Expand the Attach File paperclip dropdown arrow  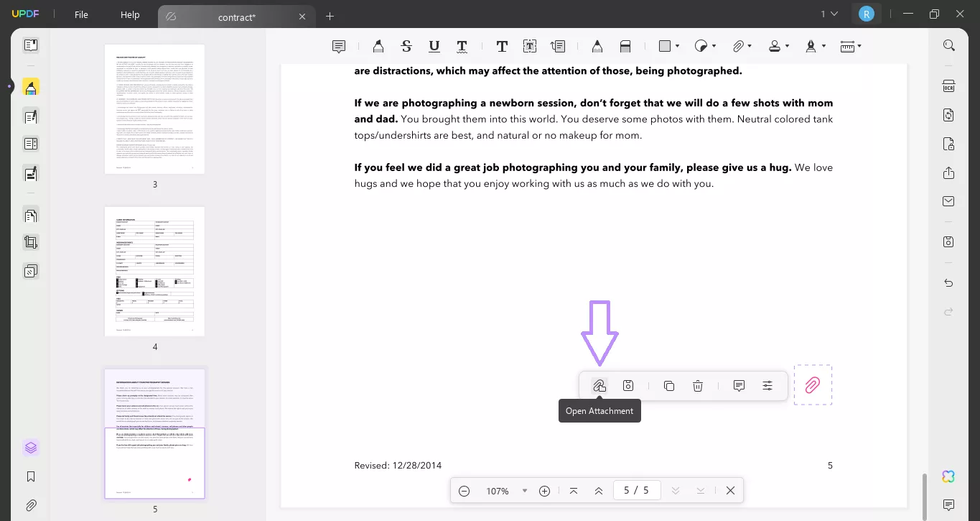[x=750, y=47]
